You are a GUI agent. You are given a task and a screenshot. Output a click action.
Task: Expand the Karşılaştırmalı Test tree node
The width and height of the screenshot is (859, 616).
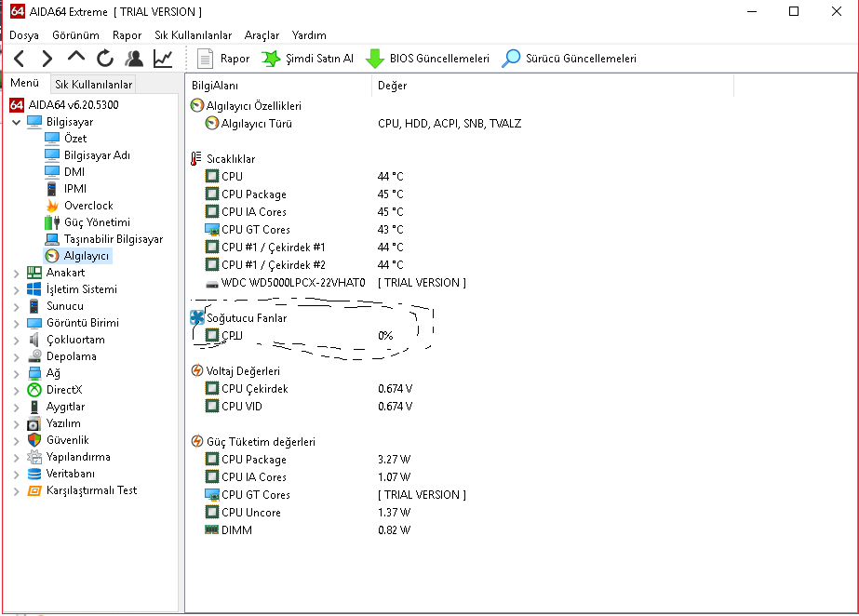click(17, 491)
